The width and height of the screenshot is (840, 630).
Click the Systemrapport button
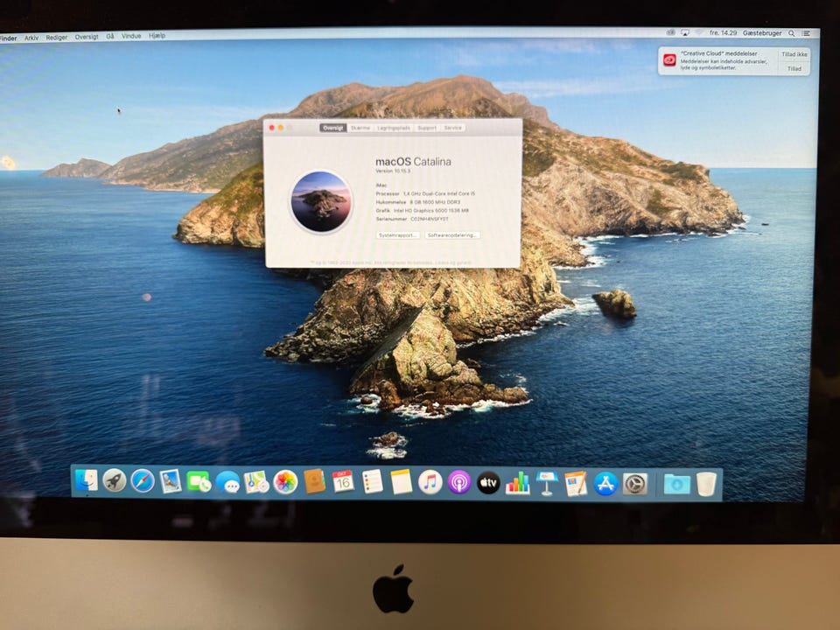coord(397,235)
